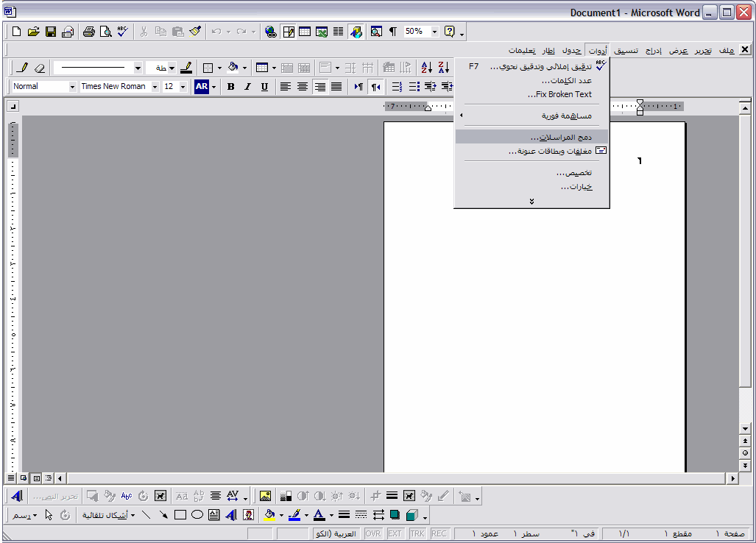Screen dimensions: 756x543
Task: Open the Times New Roman font dropdown
Action: pos(155,87)
